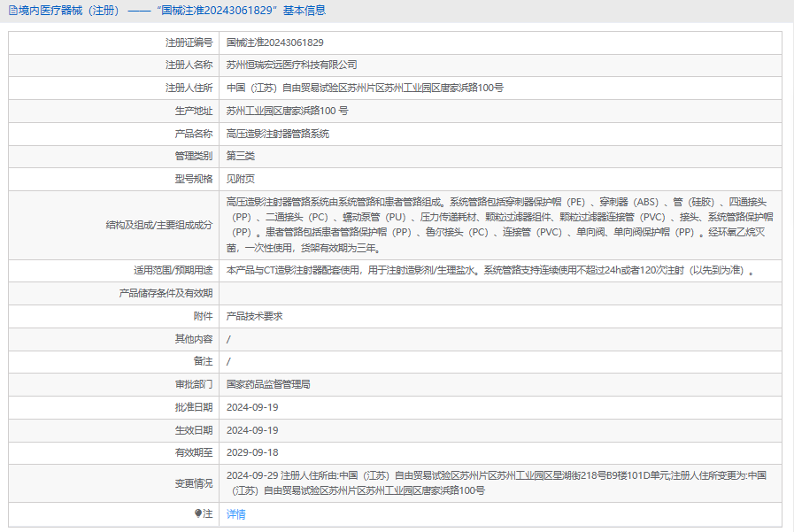Image resolution: width=794 pixels, height=532 pixels.
Task: Click the production address 苏州工业园区唐家浜路100号
Action: [x=287, y=111]
